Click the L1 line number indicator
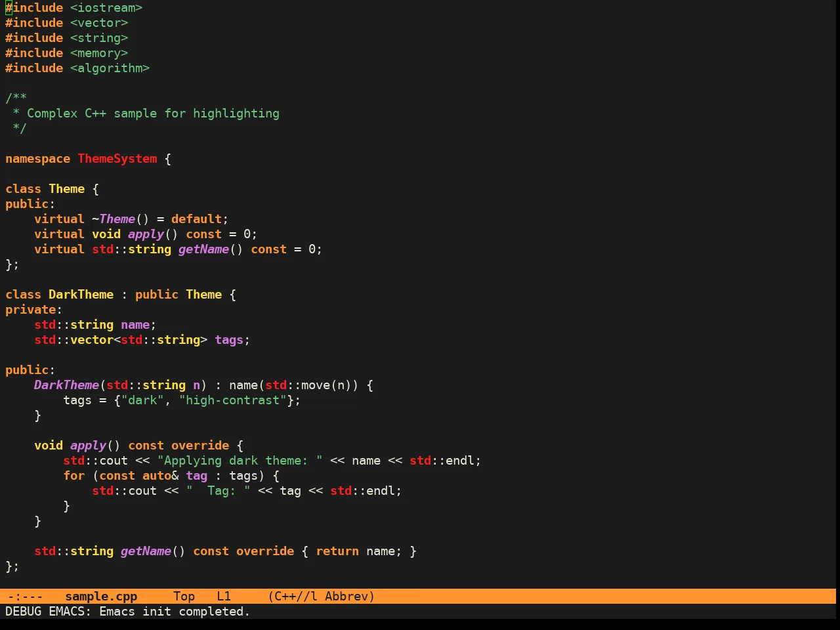This screenshot has height=630, width=840. 224,597
